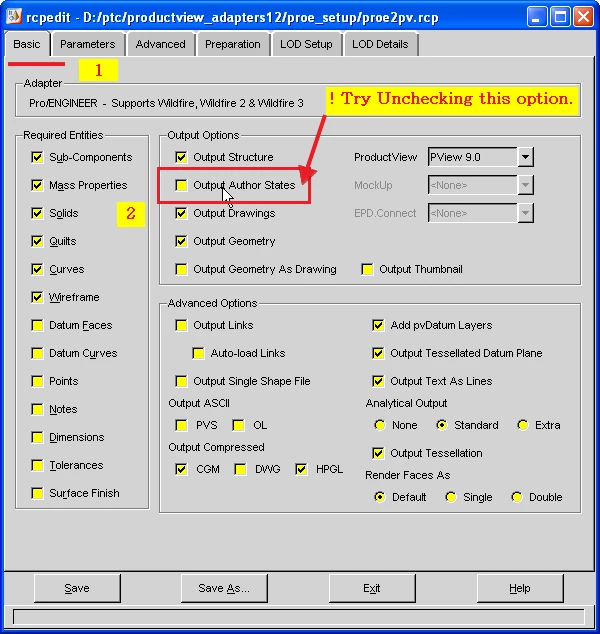This screenshot has height=634, width=600.
Task: Click the rcpedit application icon in title bar
Action: coord(14,17)
